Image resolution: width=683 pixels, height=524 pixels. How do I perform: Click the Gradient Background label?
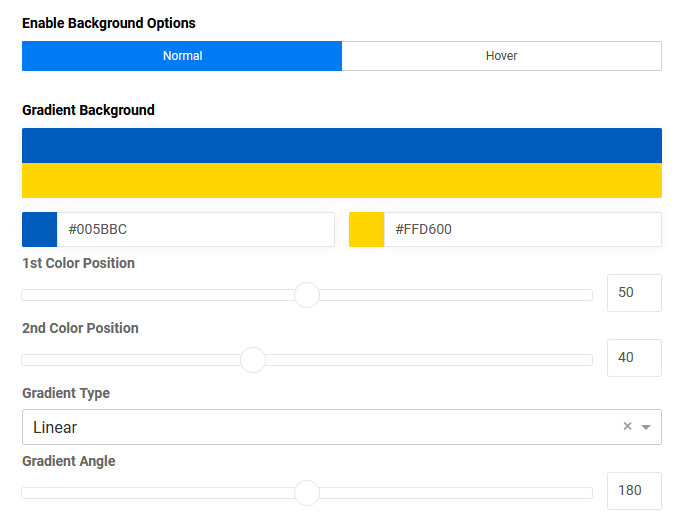[88, 110]
